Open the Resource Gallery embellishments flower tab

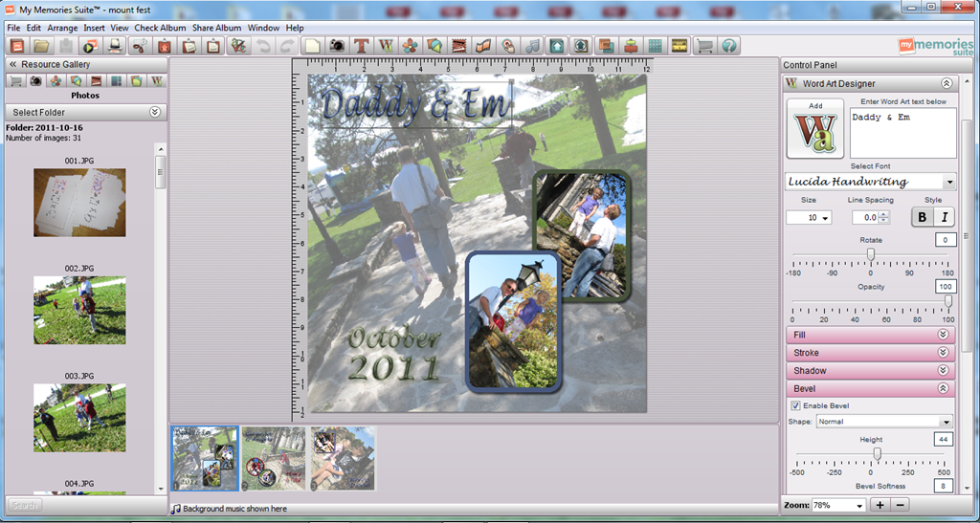[56, 81]
